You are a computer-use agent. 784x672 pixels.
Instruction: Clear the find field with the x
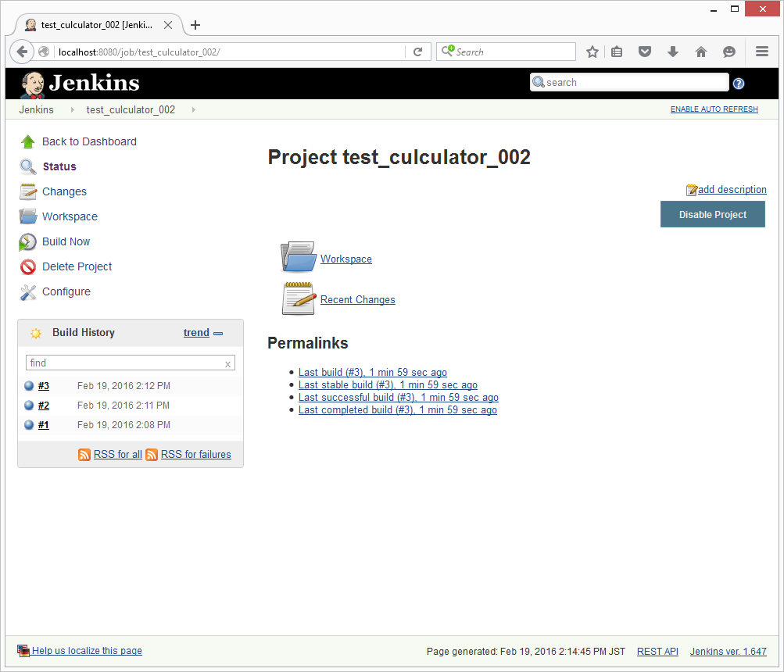coord(227,364)
